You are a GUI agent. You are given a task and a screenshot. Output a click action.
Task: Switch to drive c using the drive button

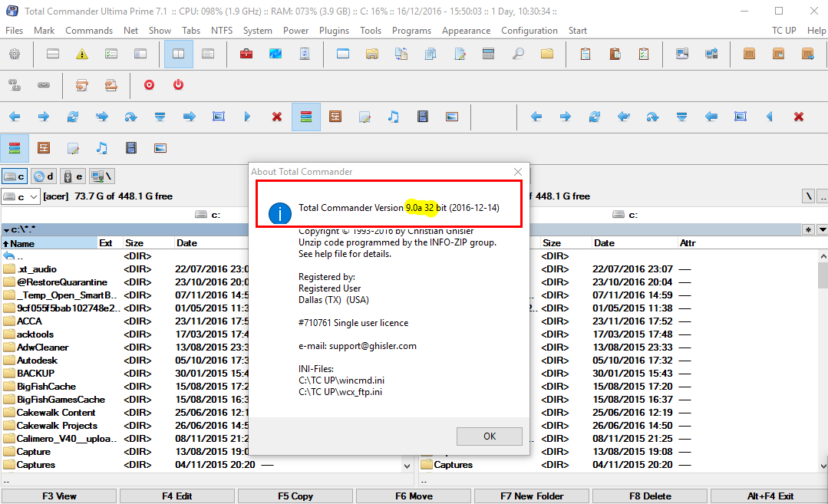(x=15, y=176)
